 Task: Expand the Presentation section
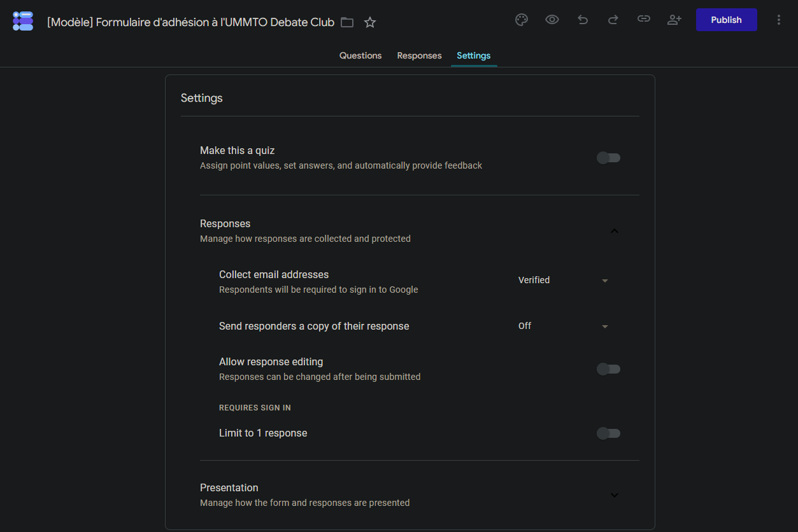pos(615,495)
